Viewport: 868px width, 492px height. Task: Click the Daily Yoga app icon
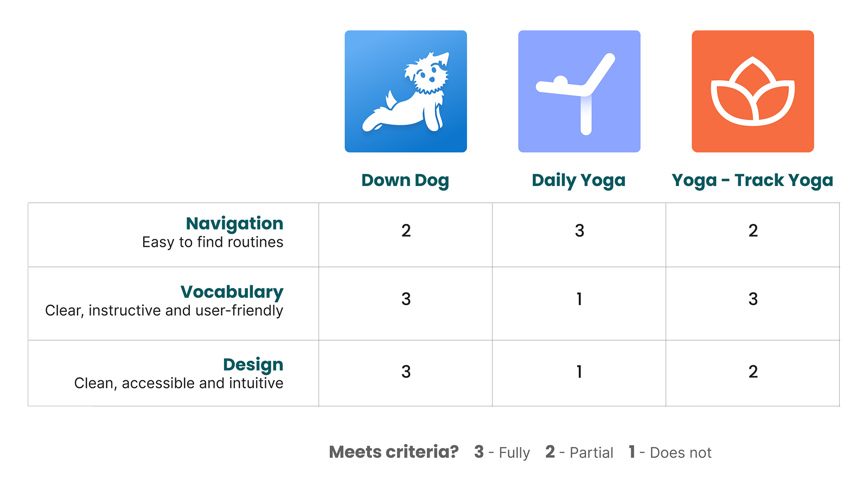[x=579, y=91]
